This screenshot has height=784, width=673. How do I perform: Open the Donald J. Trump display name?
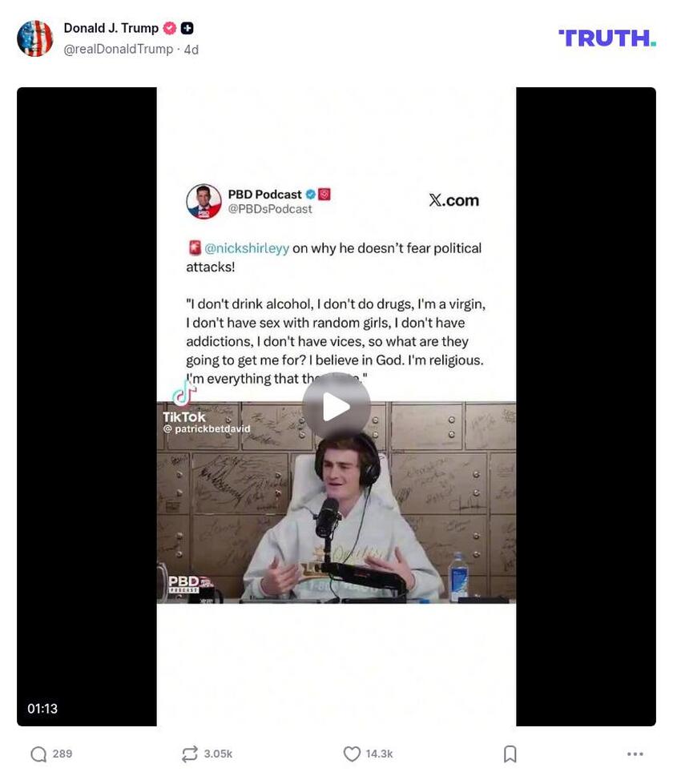(111, 28)
